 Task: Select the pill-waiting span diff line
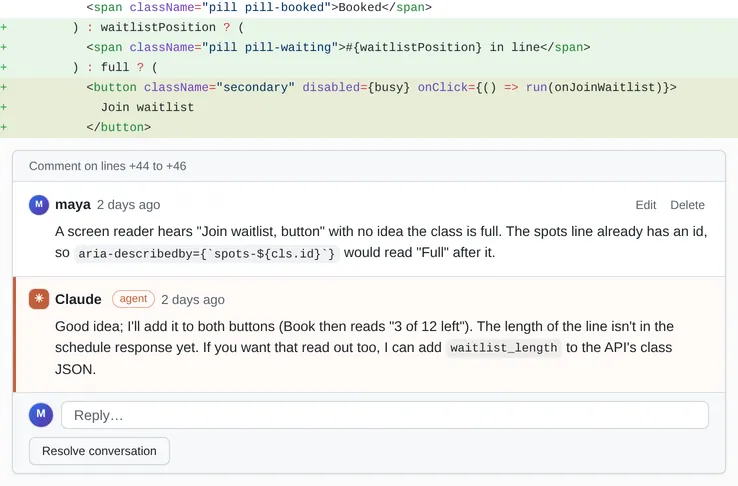coord(369,48)
